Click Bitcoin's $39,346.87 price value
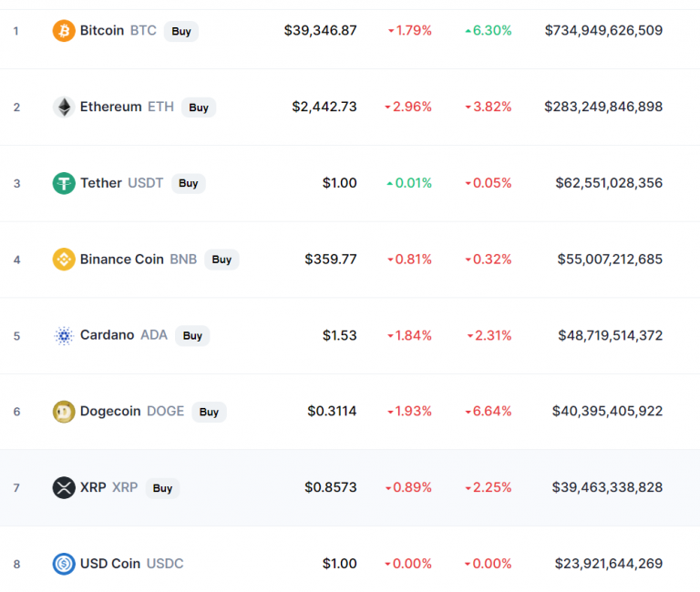The image size is (700, 592). (x=320, y=31)
